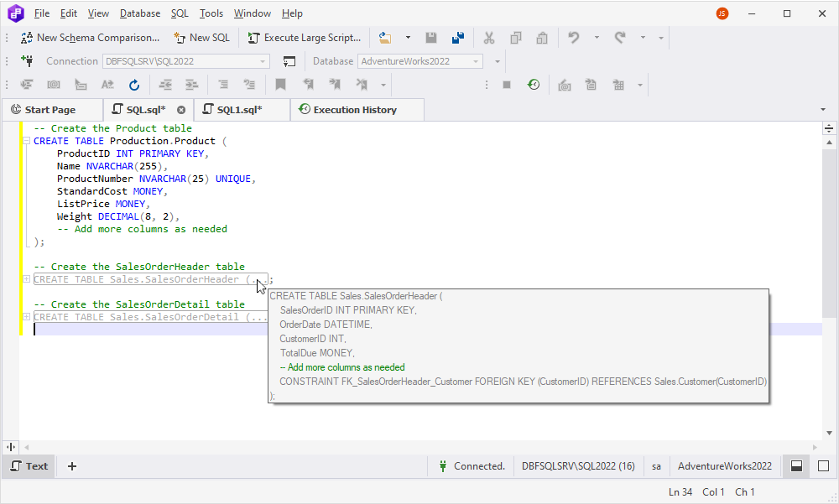The width and height of the screenshot is (839, 504).
Task: Open the Window menu
Action: pyautogui.click(x=252, y=13)
